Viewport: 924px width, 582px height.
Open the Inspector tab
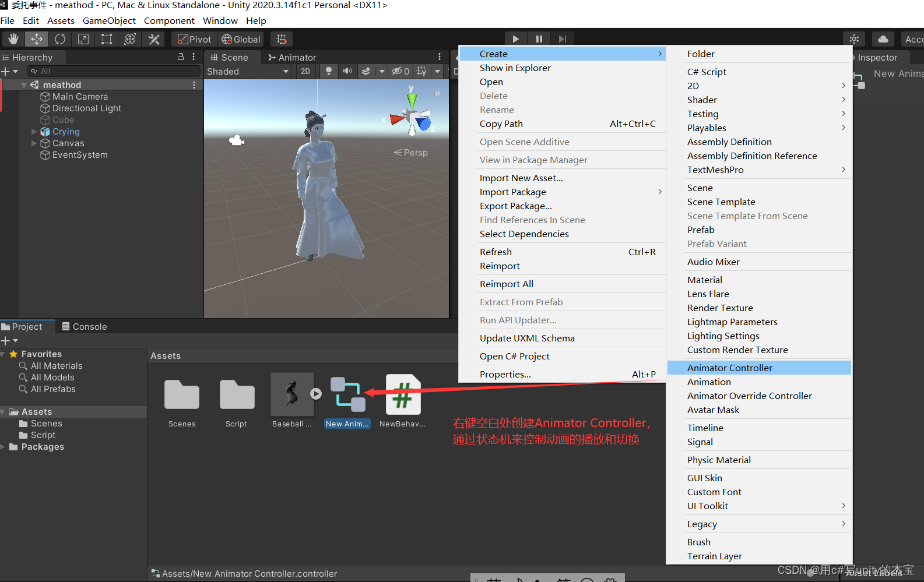[x=877, y=57]
